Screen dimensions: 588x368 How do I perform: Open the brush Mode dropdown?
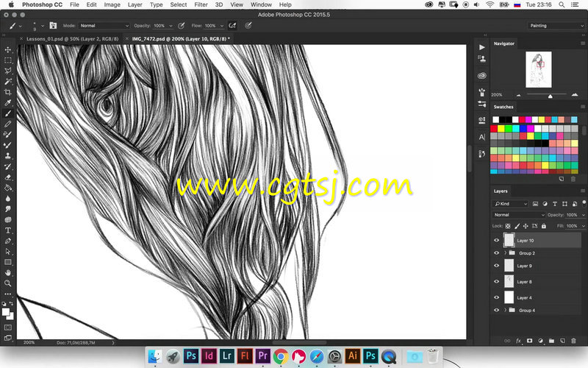[104, 26]
